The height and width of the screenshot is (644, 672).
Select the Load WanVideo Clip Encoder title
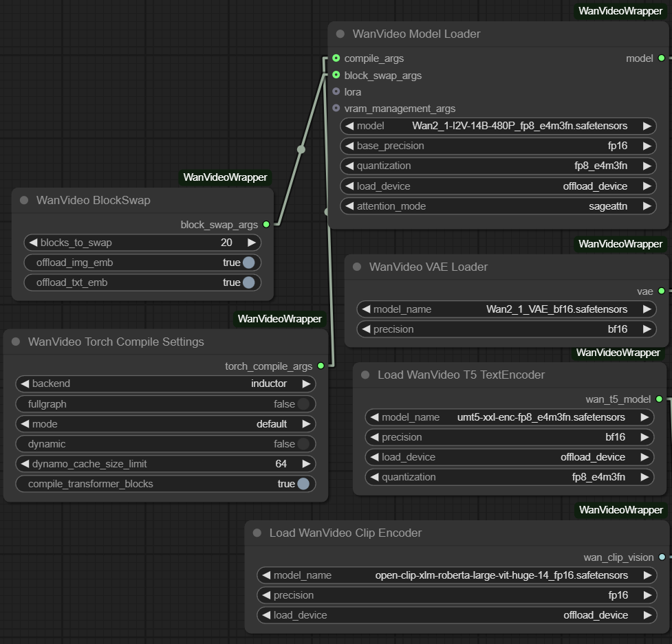345,533
